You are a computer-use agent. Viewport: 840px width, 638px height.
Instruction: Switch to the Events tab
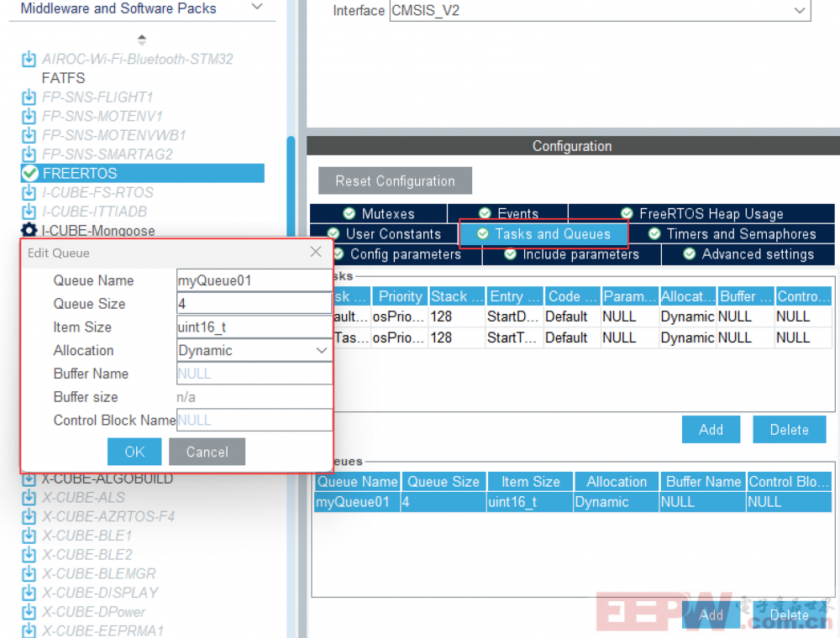(x=508, y=213)
